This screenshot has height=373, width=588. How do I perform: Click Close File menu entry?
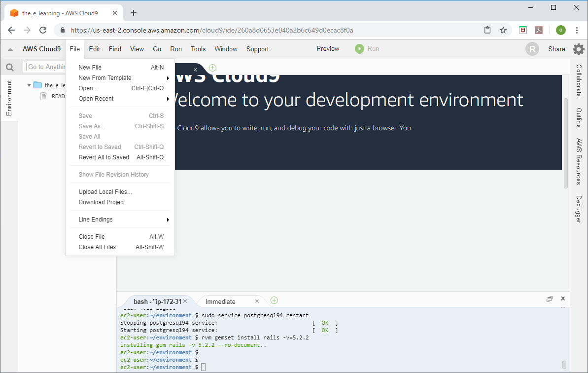pyautogui.click(x=120, y=237)
